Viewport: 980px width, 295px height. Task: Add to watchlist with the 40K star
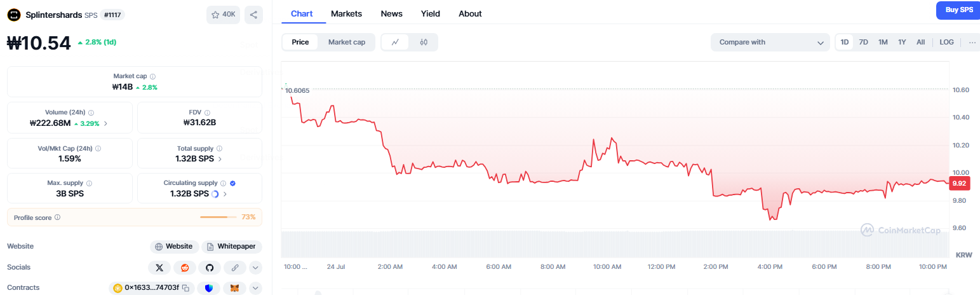[223, 15]
